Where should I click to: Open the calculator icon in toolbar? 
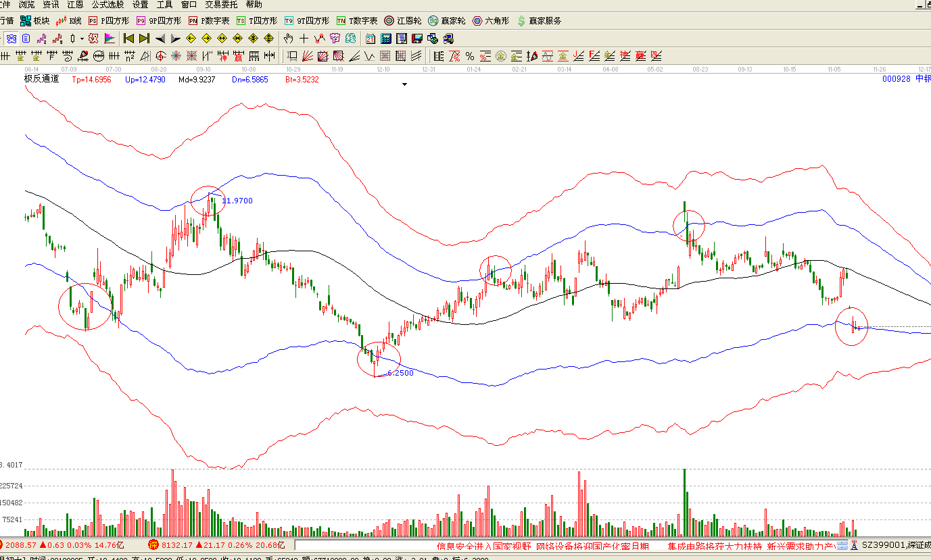pos(386,39)
